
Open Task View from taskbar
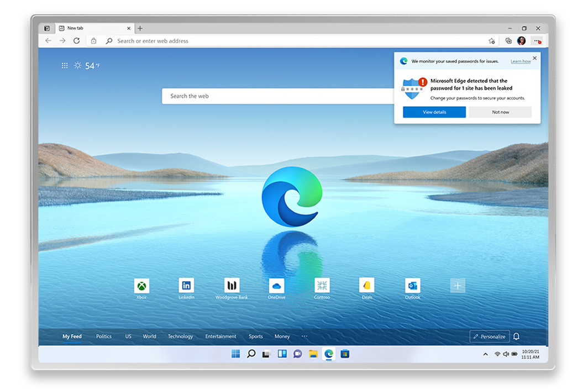coord(266,354)
